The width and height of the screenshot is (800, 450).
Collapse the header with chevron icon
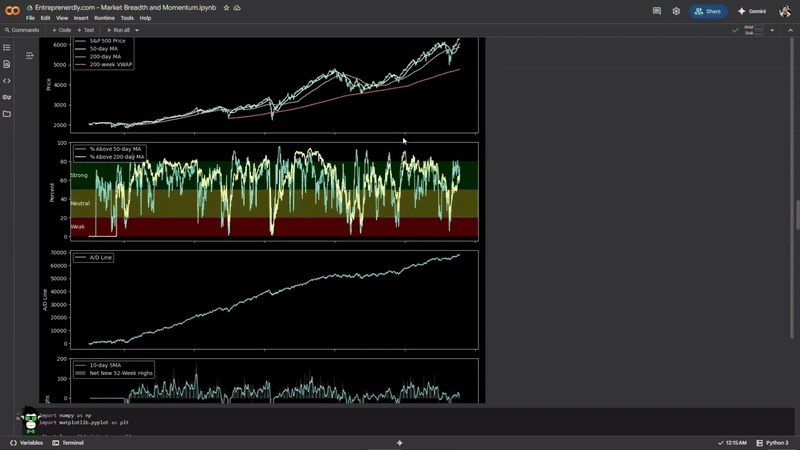pyautogui.click(x=790, y=30)
